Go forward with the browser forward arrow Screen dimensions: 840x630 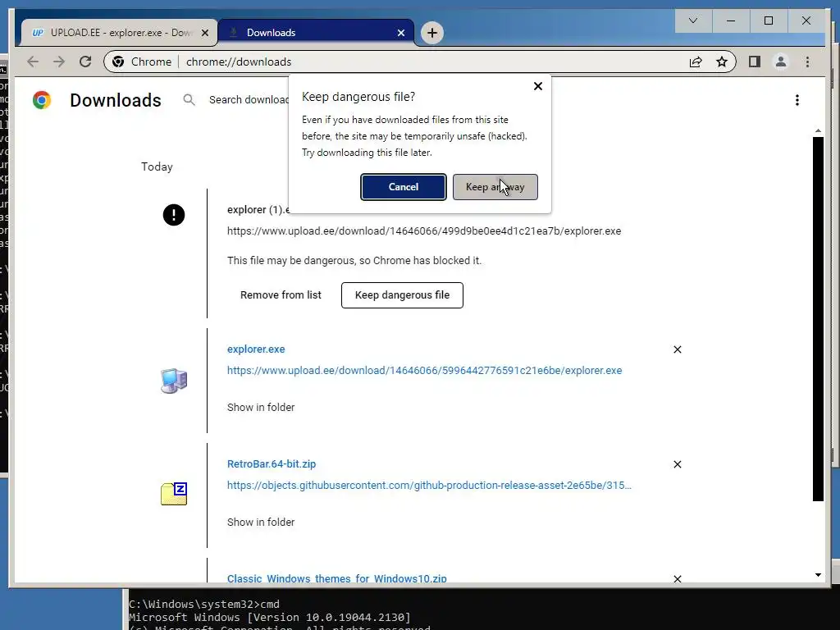pyautogui.click(x=59, y=62)
